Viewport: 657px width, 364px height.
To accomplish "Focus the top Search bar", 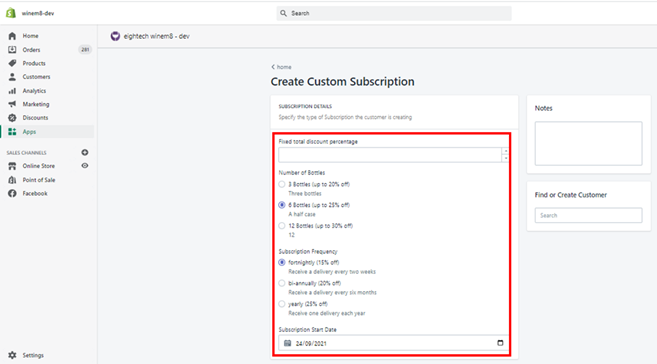I will (394, 13).
